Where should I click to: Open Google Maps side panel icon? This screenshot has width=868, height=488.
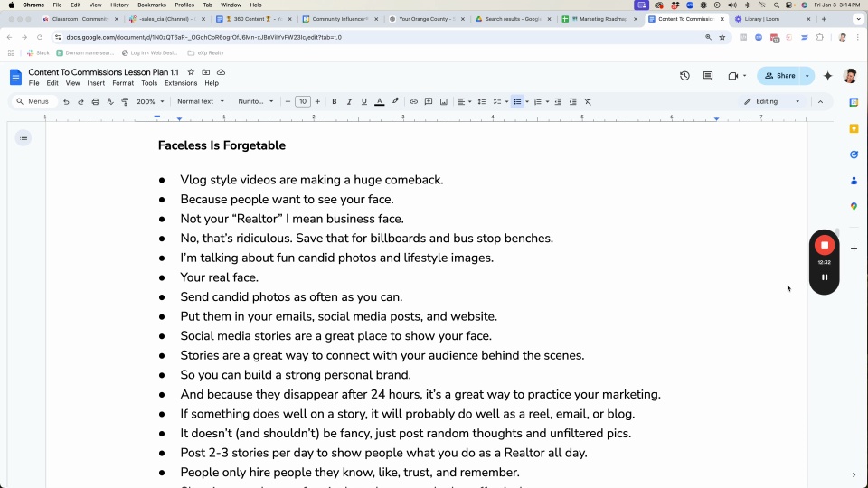(854, 206)
